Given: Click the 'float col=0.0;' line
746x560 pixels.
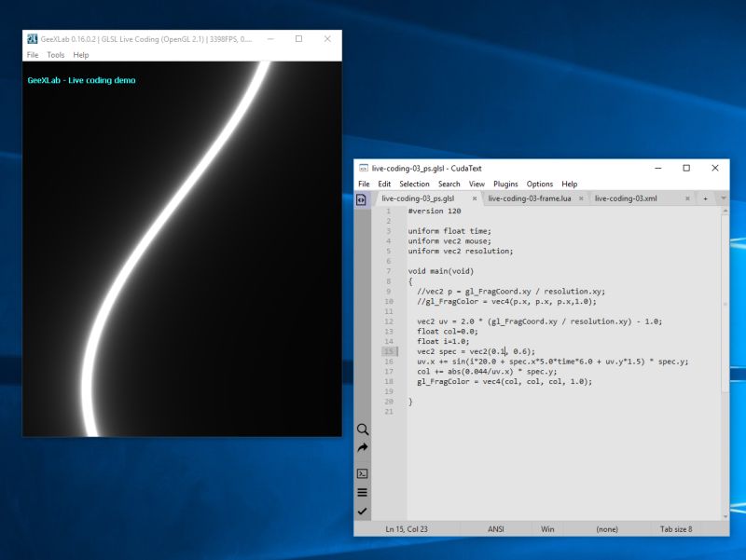Looking at the screenshot, I should pos(448,332).
